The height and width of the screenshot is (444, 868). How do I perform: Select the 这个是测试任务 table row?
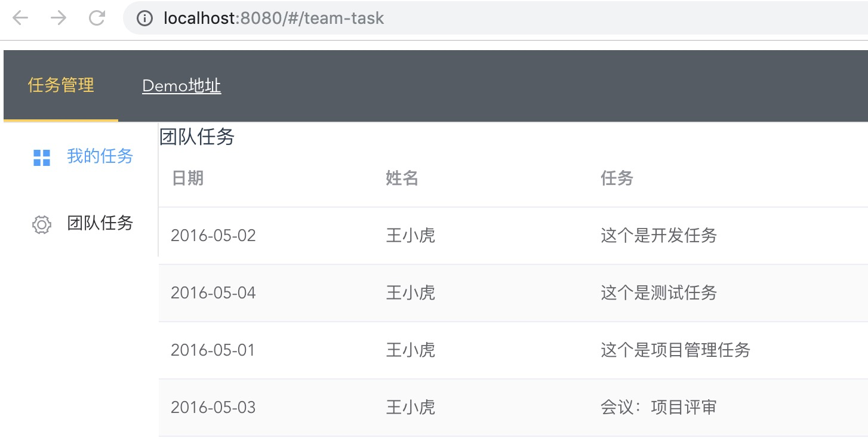pos(513,293)
